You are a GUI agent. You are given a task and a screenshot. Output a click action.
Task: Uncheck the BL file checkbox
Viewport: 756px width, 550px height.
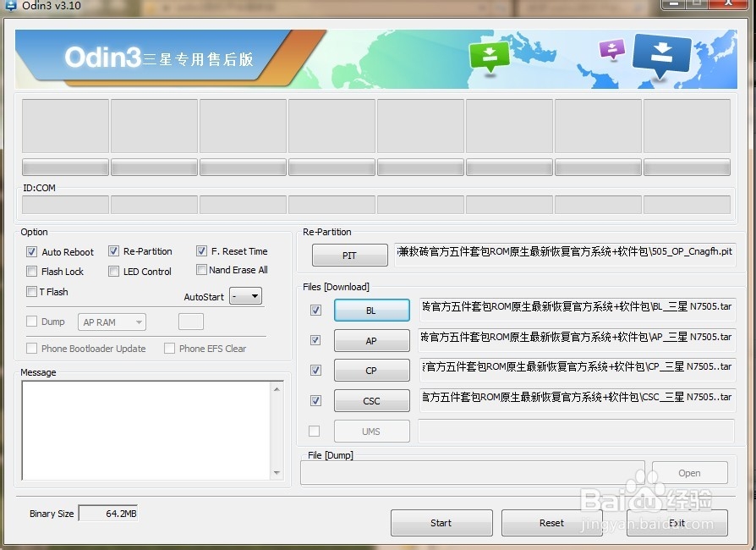click(315, 311)
